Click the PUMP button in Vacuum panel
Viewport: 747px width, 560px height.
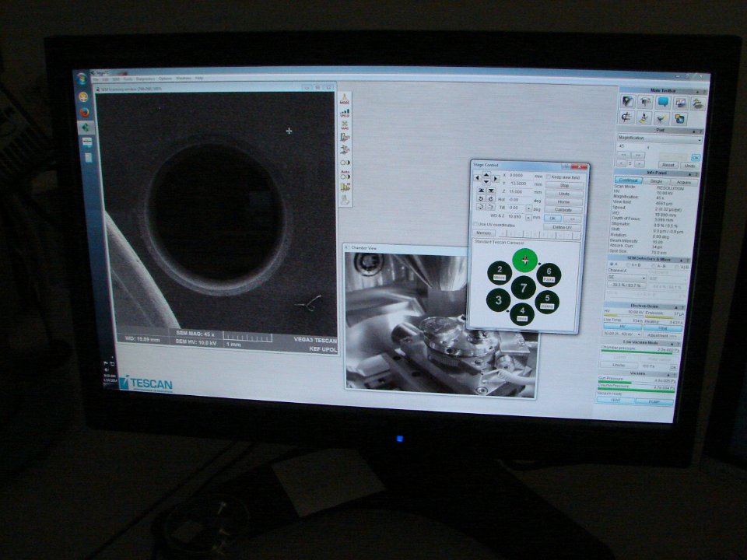click(x=654, y=402)
